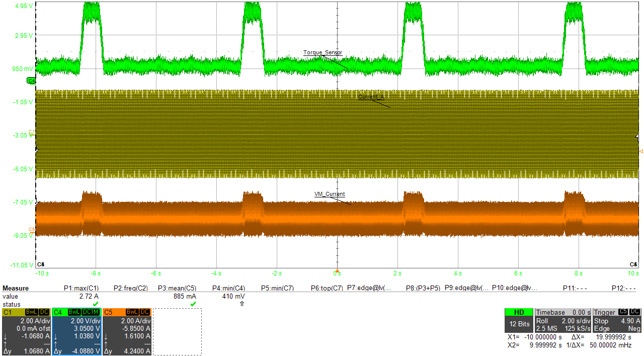
Task: Click the HD 12 Bits indicator
Action: (x=519, y=320)
